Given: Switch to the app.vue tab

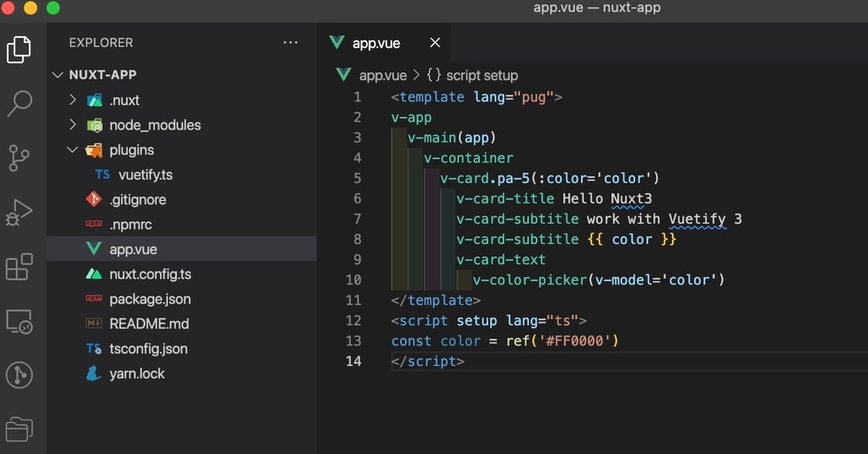Looking at the screenshot, I should click(x=375, y=43).
